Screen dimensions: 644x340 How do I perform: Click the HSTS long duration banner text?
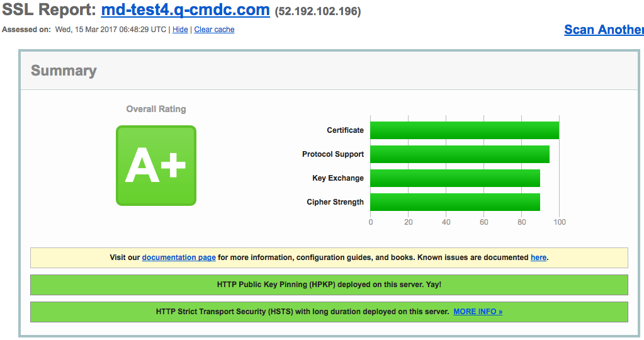[302, 312]
